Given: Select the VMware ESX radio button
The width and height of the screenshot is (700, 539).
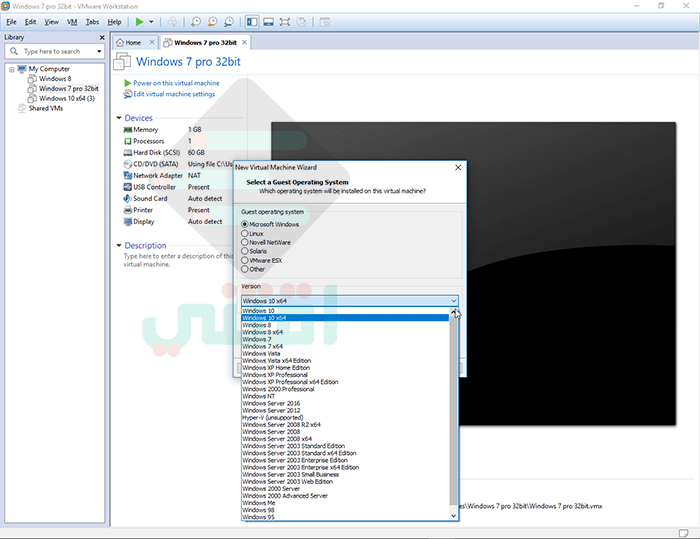Looking at the screenshot, I should click(x=245, y=260).
